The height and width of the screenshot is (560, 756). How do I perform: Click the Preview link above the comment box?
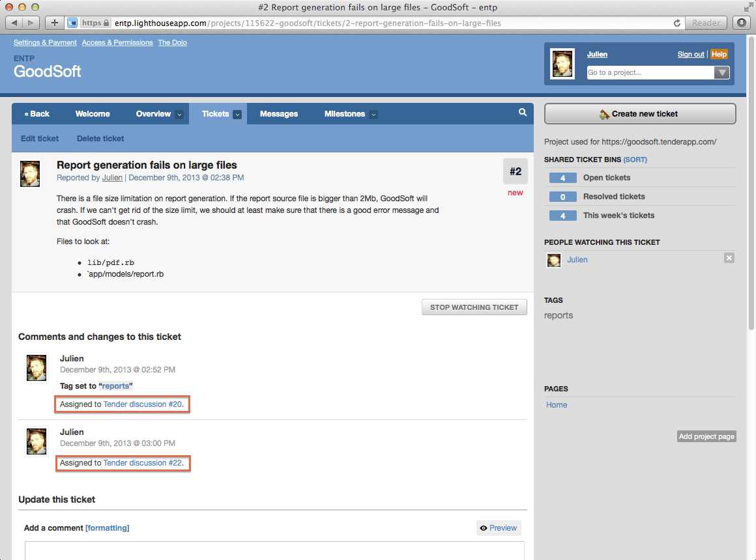503,527
